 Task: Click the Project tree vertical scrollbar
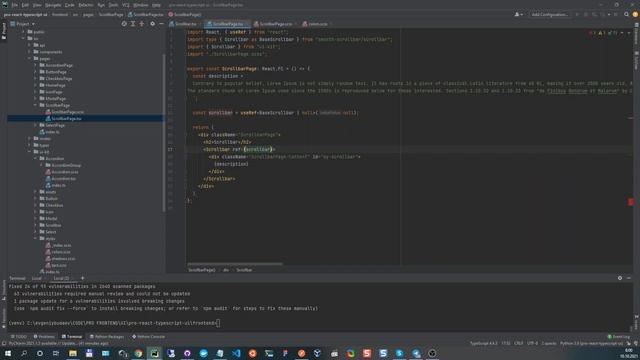[164, 133]
